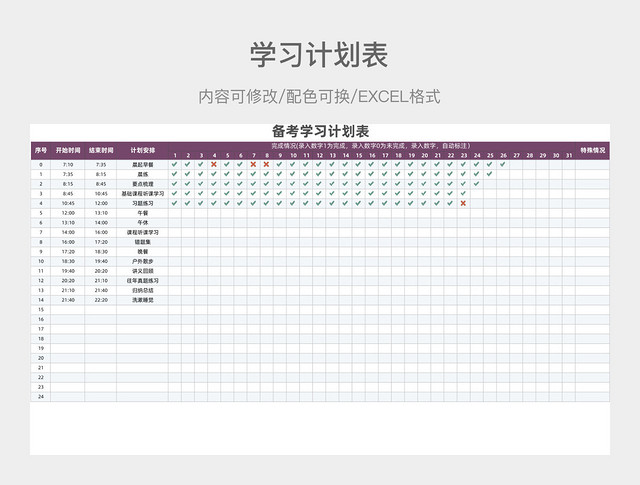Click day 1 checkmark in 习题练习 row
The image size is (640, 485).
click(x=174, y=203)
